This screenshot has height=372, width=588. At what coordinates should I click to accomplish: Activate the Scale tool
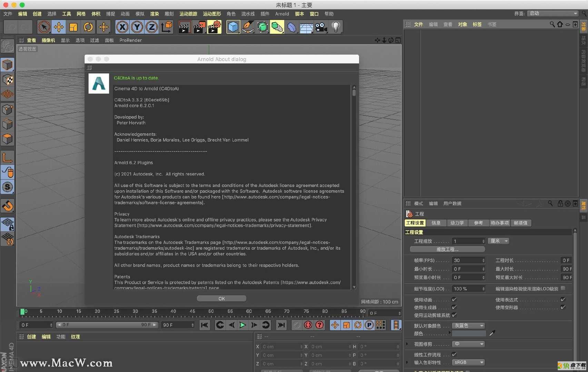pos(73,27)
